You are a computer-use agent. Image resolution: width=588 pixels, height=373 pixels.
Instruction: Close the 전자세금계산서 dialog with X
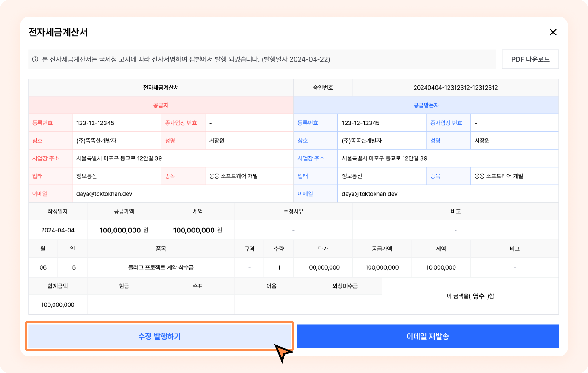[553, 32]
